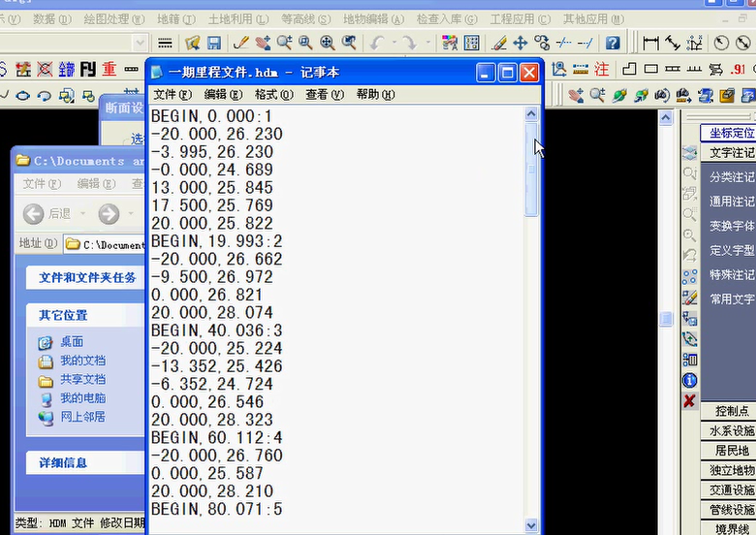
Task: Click the matchbrush icon in top toolbar
Action: 499,44
